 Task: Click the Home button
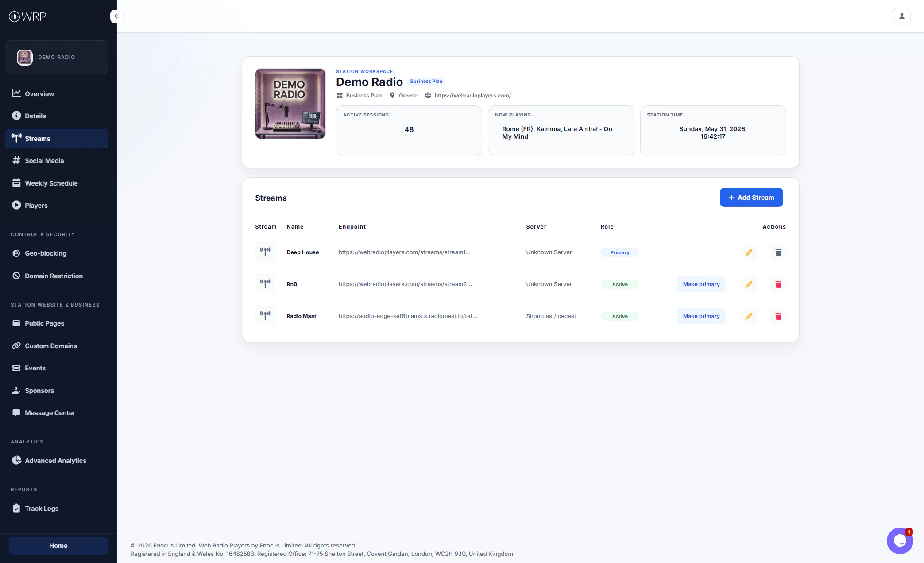[x=58, y=546]
